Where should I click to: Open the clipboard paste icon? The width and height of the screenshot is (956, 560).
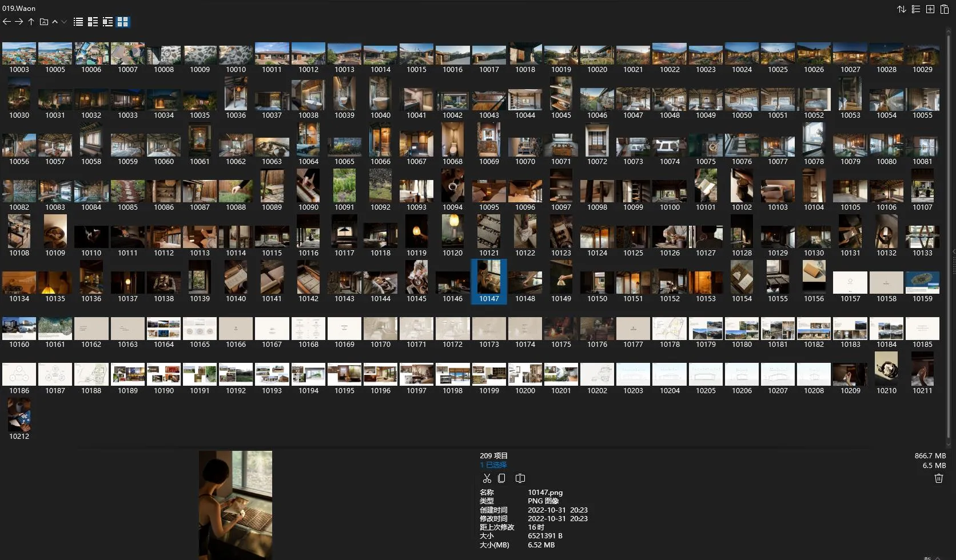[945, 9]
